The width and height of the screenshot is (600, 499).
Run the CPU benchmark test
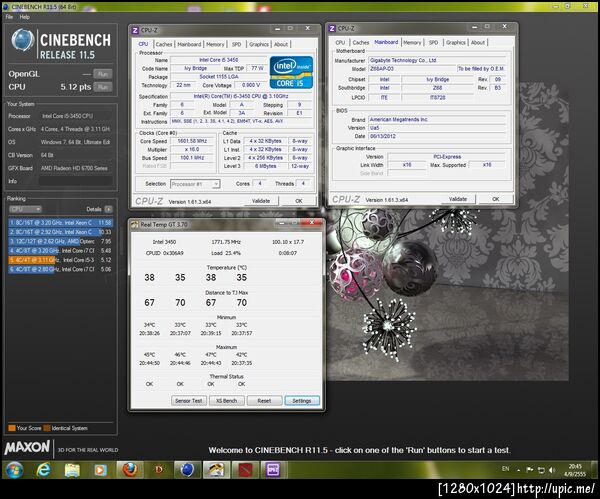pos(103,87)
